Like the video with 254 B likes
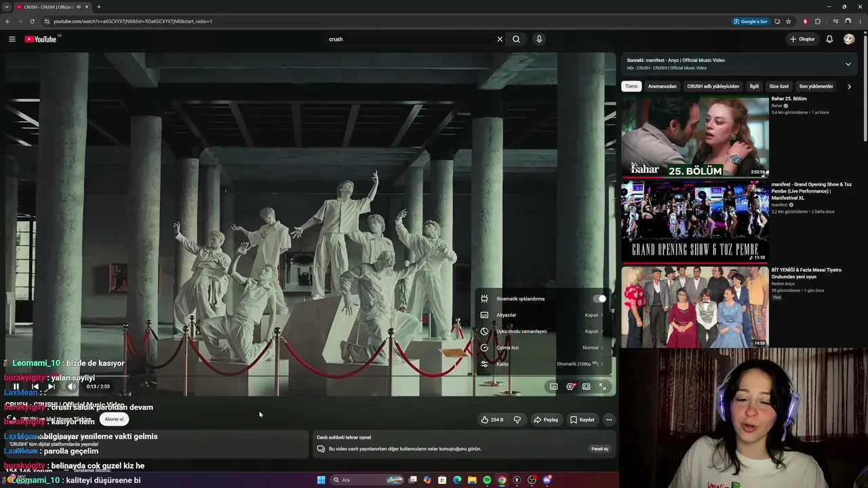Screen dimensions: 868x488 pyautogui.click(x=492, y=420)
